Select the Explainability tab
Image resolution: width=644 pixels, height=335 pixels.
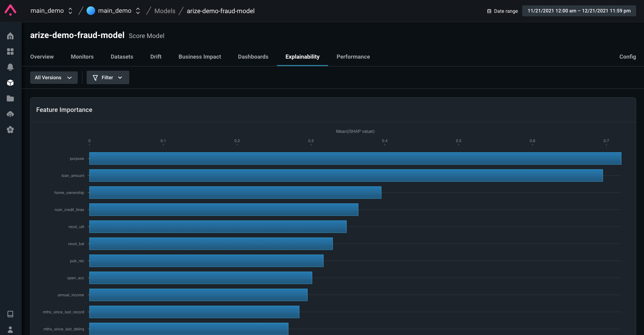[302, 56]
